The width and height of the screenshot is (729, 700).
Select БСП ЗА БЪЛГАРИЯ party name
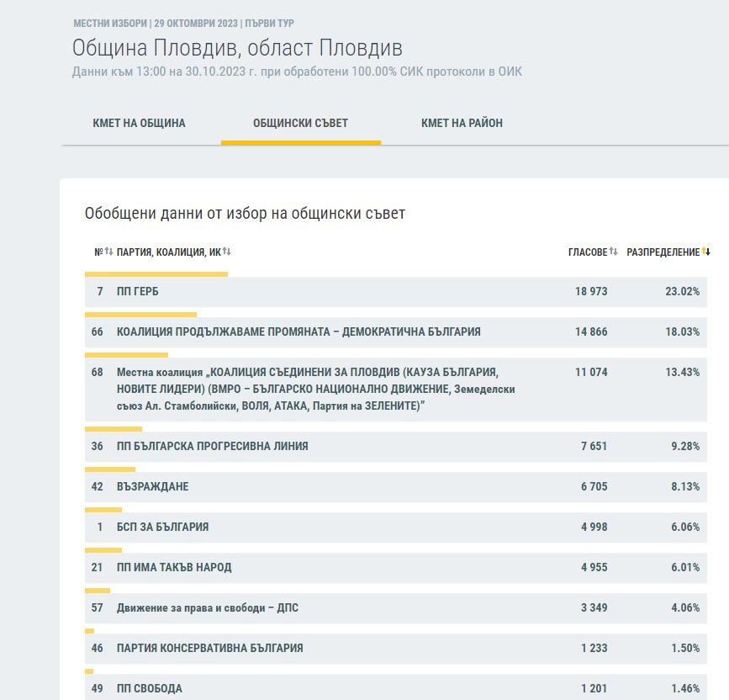coord(163,527)
